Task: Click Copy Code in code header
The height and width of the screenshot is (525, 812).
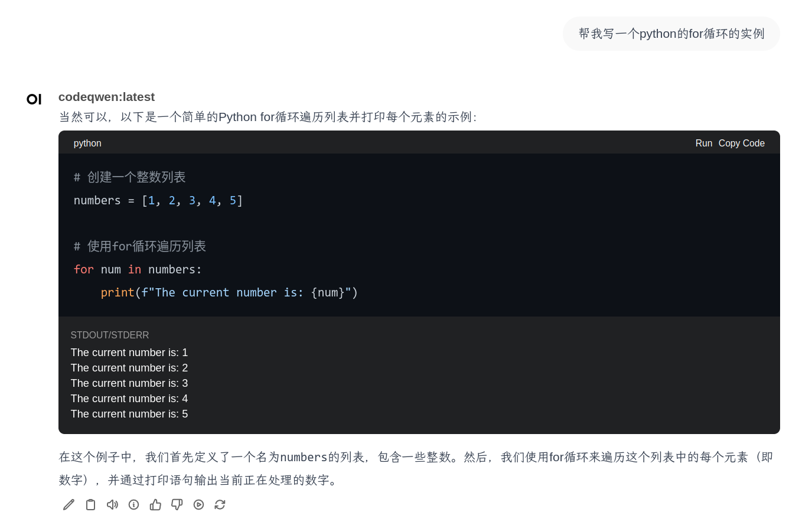Action: (x=742, y=143)
